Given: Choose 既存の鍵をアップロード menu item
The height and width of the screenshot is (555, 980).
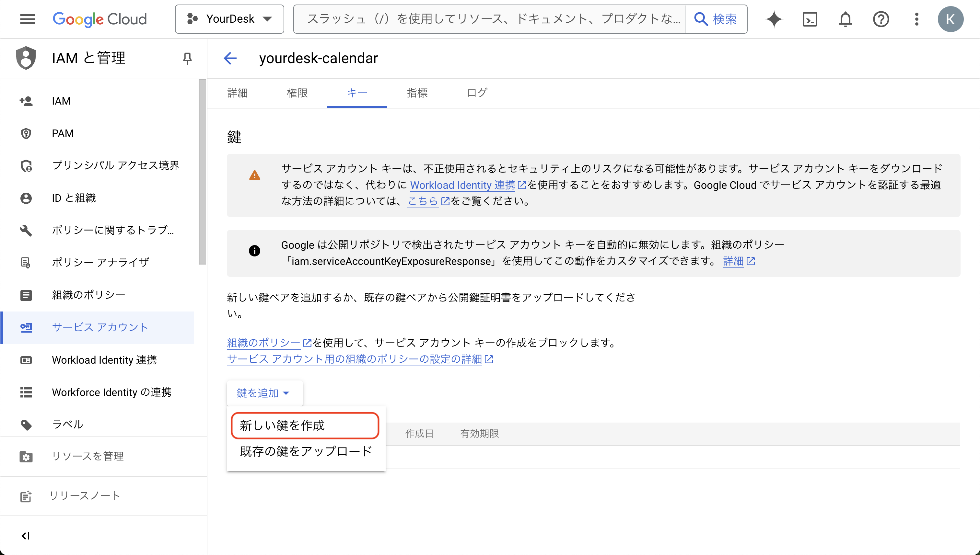Looking at the screenshot, I should pos(306,452).
